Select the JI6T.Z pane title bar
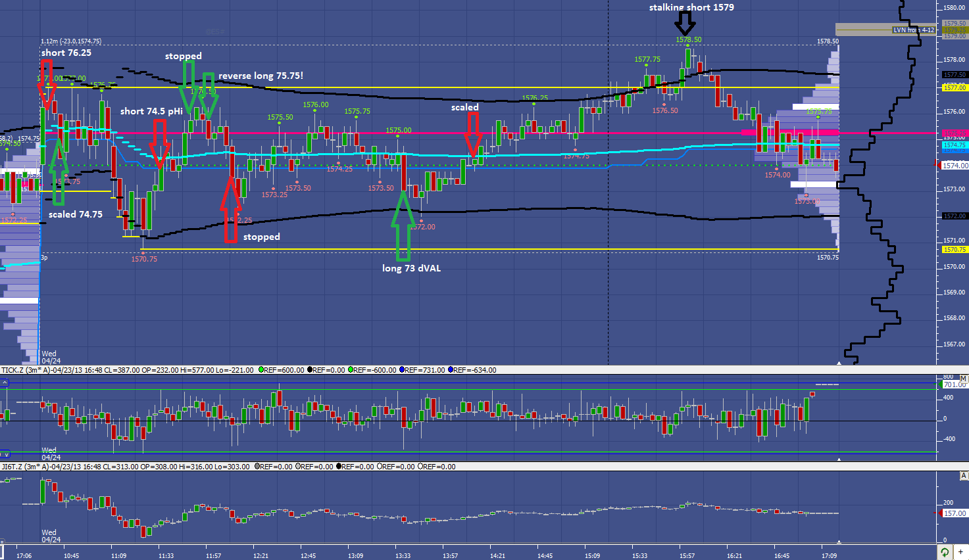Screen dimensions: 969x560 tap(484, 467)
